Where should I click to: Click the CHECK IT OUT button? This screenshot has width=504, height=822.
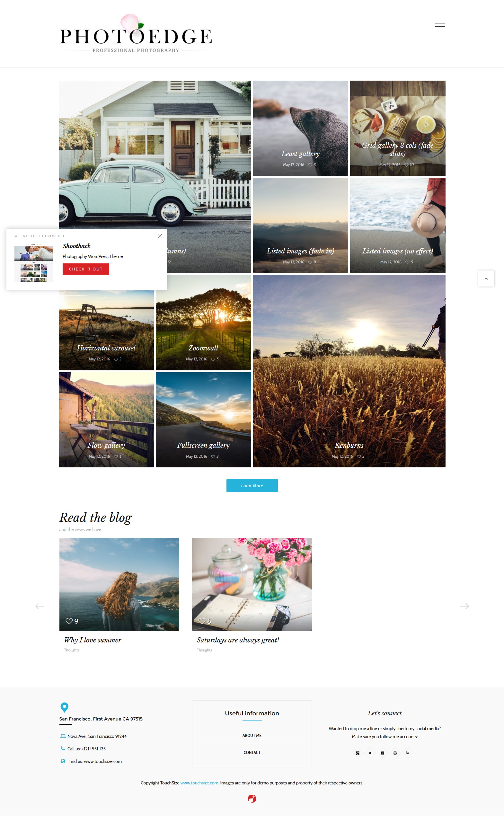click(x=86, y=269)
